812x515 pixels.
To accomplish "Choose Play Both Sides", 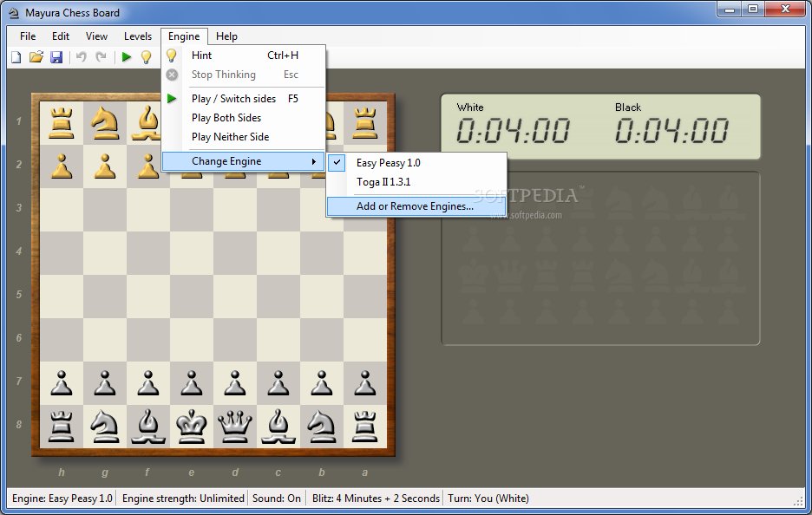I will point(243,118).
